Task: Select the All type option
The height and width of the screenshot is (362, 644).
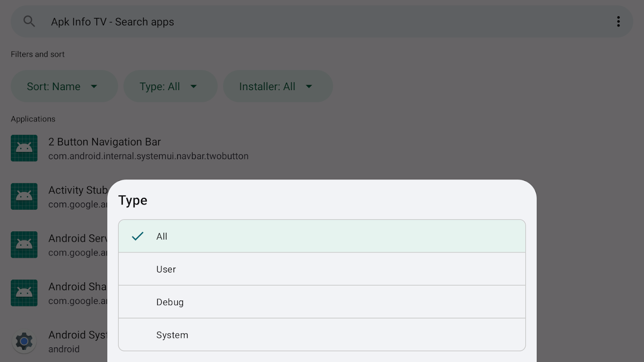Action: coord(322,236)
